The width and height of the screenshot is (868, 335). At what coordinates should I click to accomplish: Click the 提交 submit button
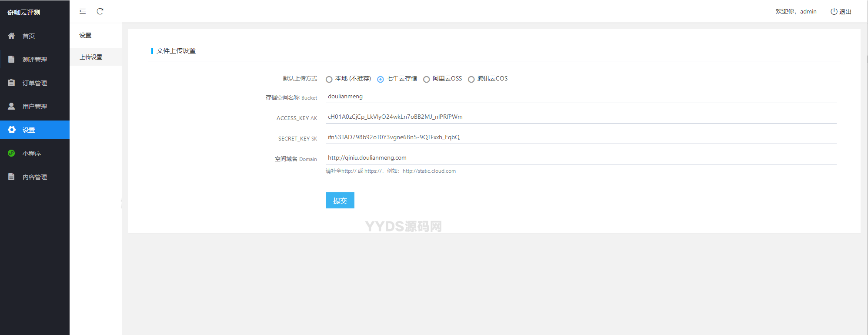pyautogui.click(x=340, y=201)
